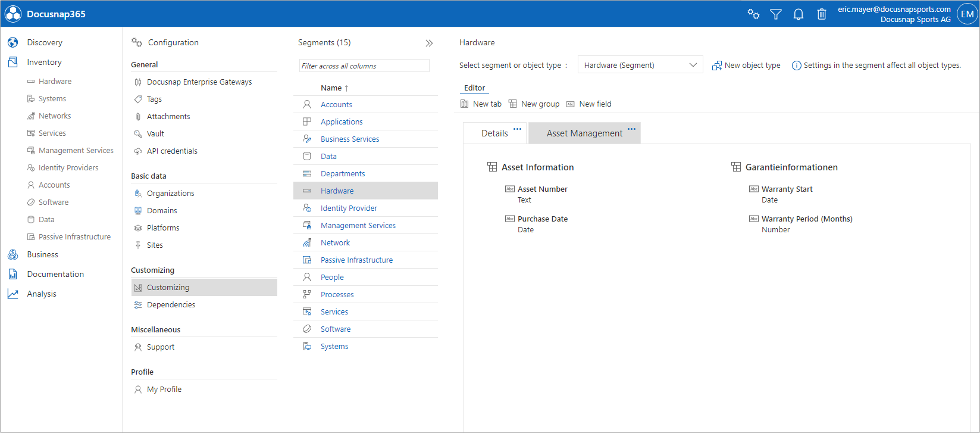Click the Warranty Start field icon
This screenshot has height=433, width=980.
pos(754,189)
